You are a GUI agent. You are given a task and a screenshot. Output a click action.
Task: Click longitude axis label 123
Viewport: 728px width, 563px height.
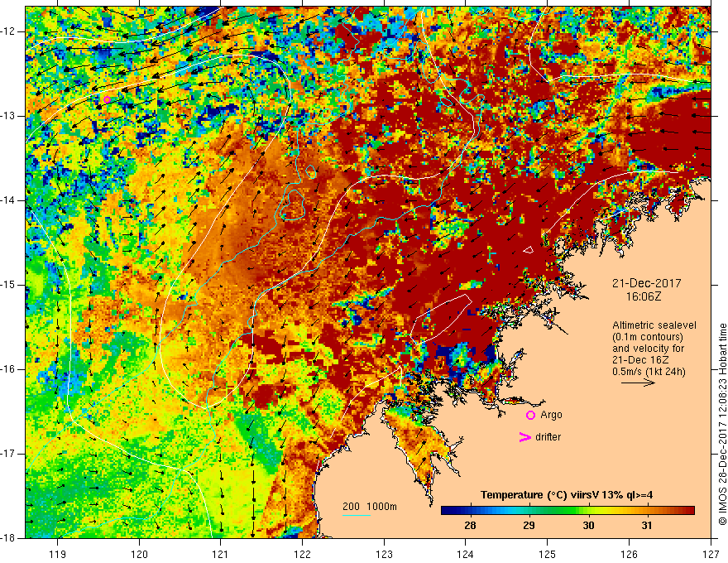pyautogui.click(x=384, y=554)
